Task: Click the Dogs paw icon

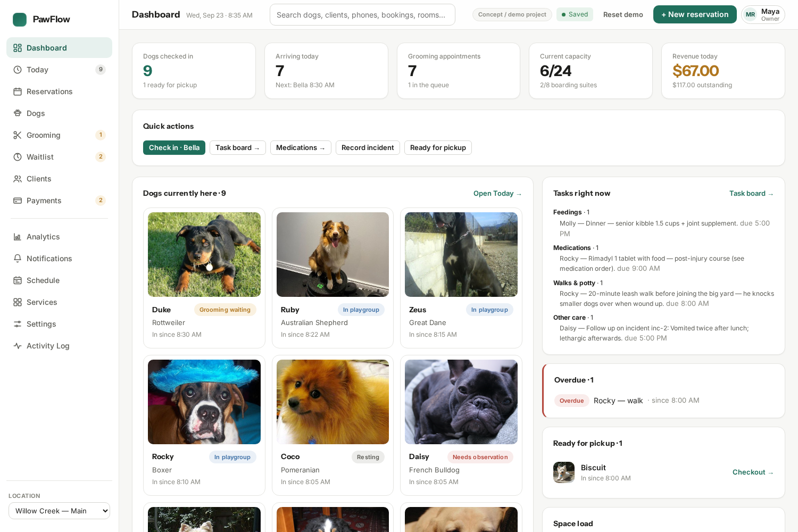Action: 18,113
